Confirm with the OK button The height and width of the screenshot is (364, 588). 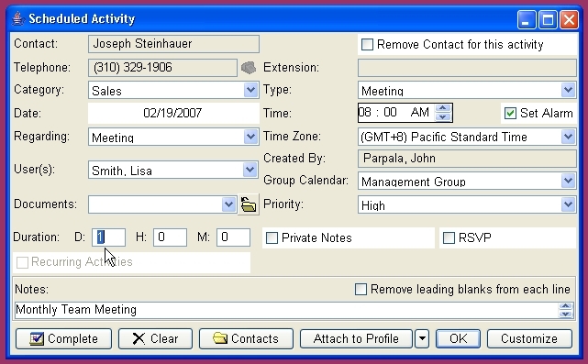click(x=459, y=339)
